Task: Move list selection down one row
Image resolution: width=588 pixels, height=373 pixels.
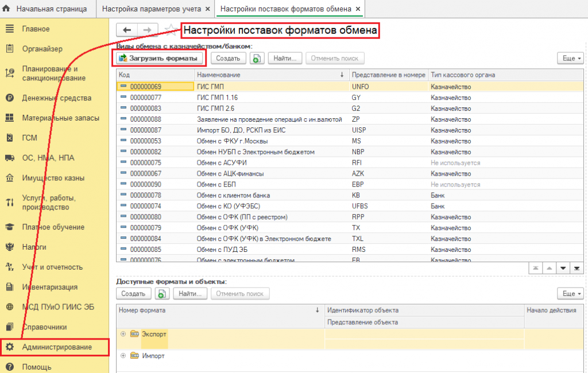Action: coord(563,269)
